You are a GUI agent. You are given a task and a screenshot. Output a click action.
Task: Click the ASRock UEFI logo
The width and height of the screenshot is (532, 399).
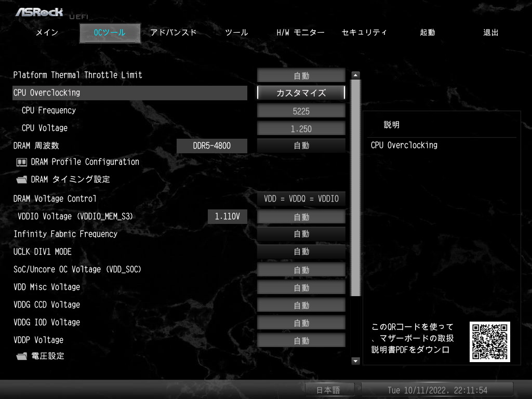point(51,13)
